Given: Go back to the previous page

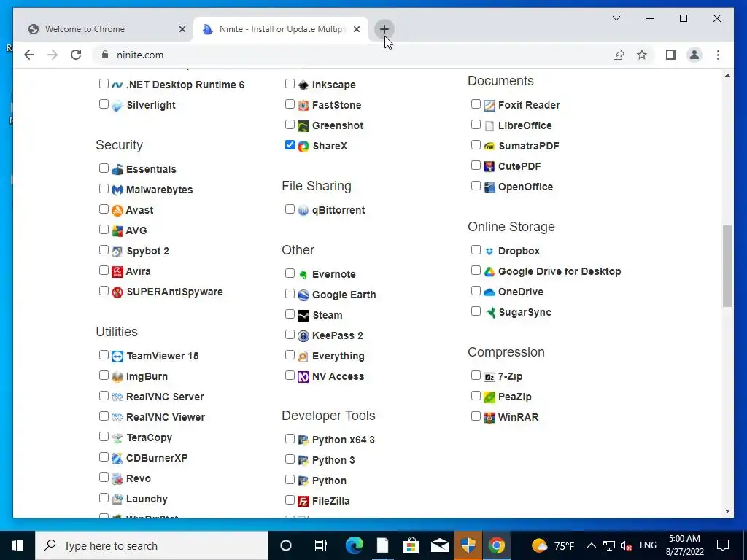Looking at the screenshot, I should (x=29, y=55).
